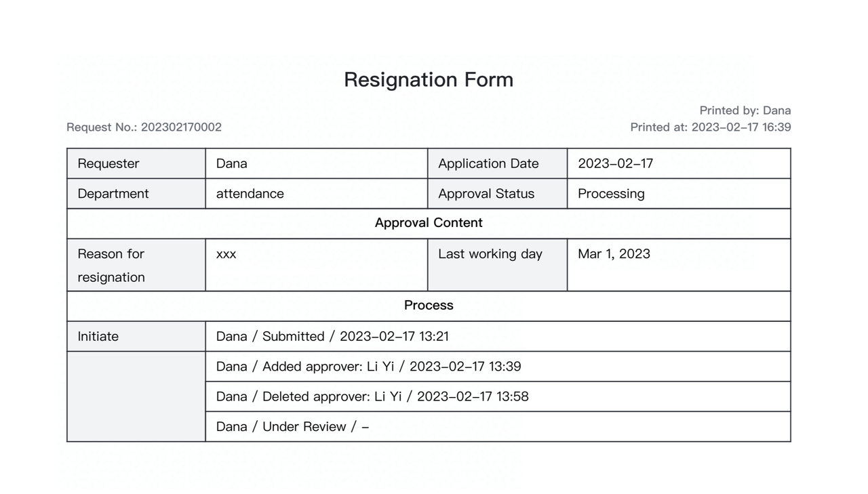
Task: Click the 'Reason for resignation' label
Action: tap(111, 265)
